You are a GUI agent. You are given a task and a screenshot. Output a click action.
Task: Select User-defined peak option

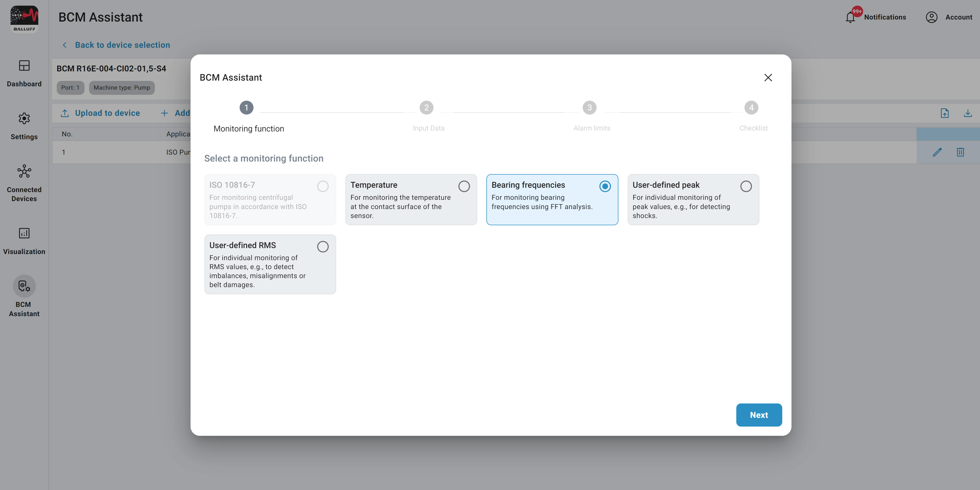[x=746, y=186]
